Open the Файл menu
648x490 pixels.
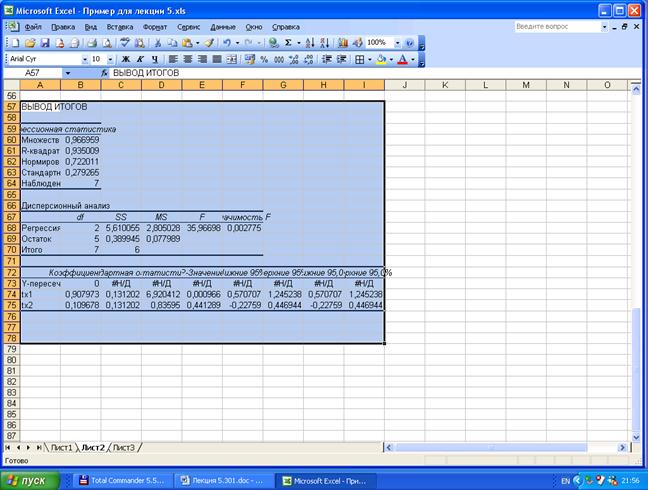coord(33,27)
